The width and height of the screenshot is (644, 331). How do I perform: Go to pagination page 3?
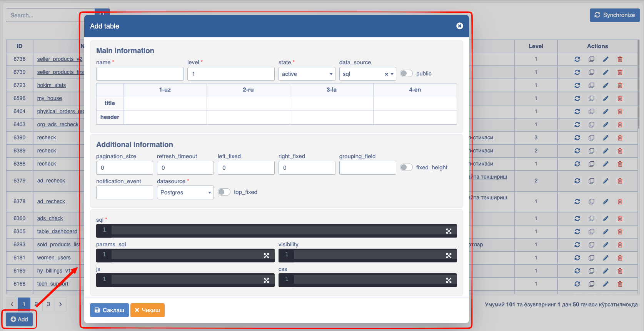tap(48, 304)
